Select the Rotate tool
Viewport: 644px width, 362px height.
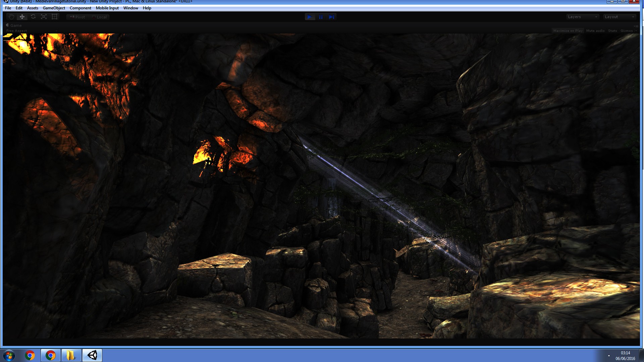pos(33,17)
